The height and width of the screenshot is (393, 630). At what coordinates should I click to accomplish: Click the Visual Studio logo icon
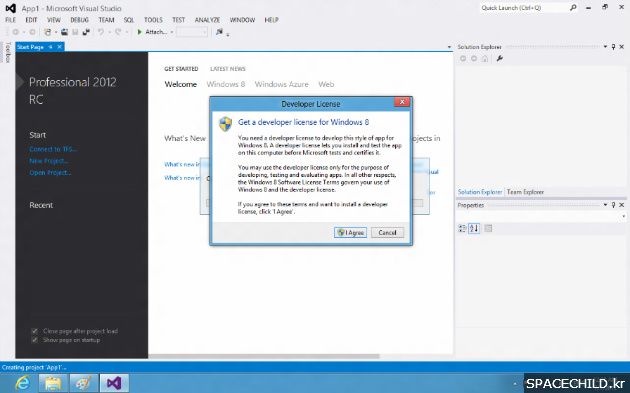click(10, 8)
